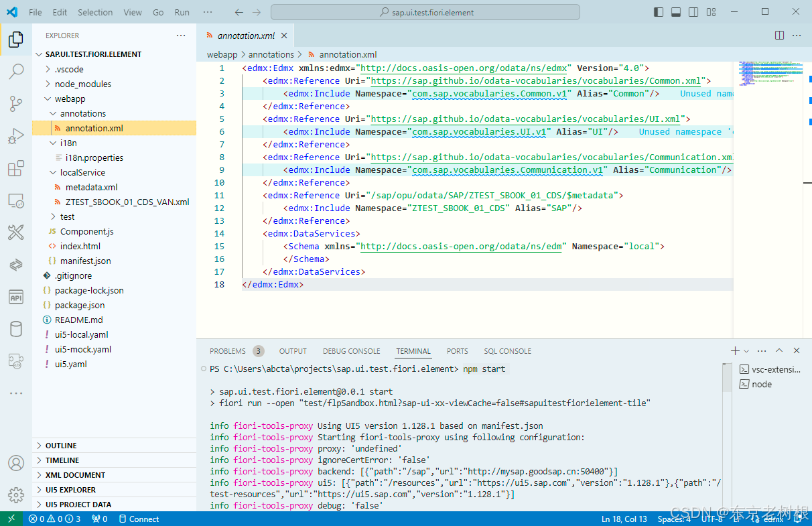812x526 pixels.
Task: Open the File menu
Action: coord(36,12)
